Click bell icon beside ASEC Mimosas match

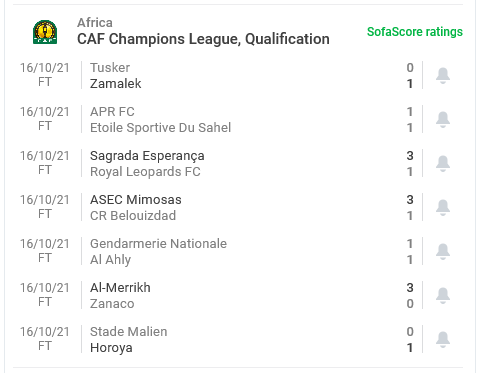click(443, 207)
